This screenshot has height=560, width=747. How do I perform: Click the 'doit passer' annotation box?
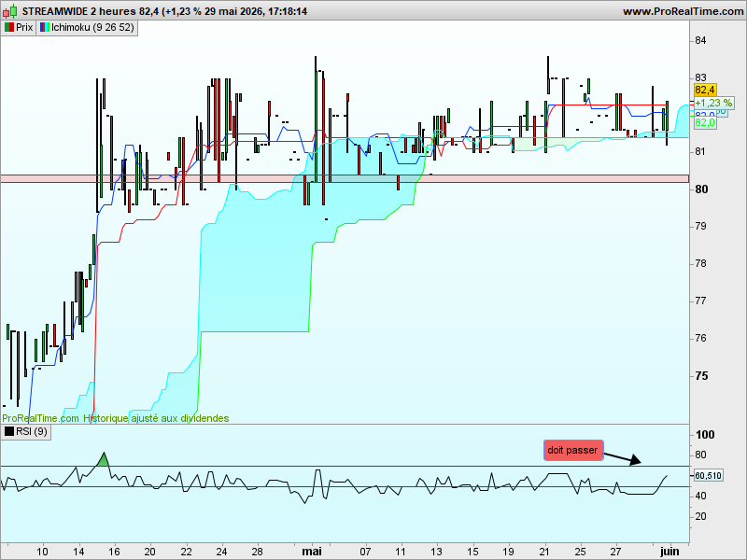573,450
